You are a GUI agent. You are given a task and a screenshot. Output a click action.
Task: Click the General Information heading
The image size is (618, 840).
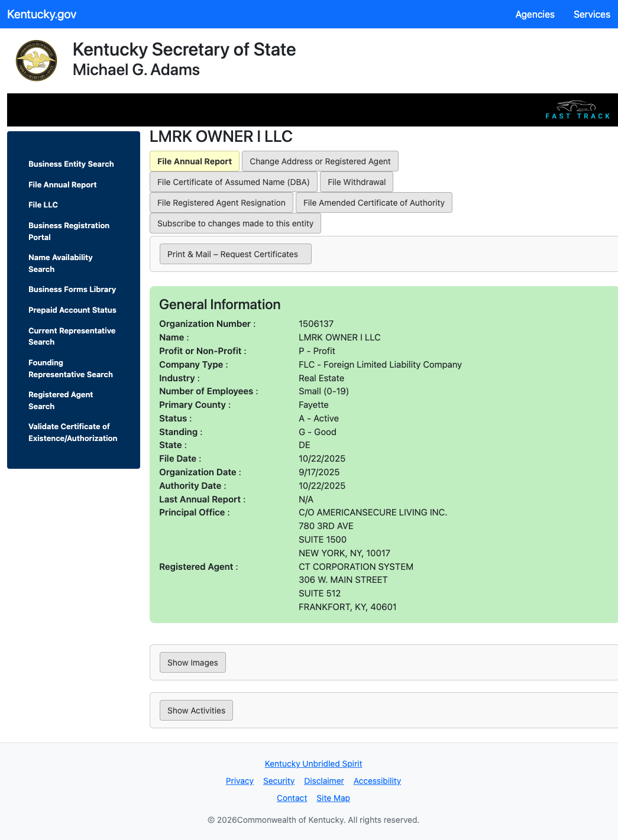220,304
